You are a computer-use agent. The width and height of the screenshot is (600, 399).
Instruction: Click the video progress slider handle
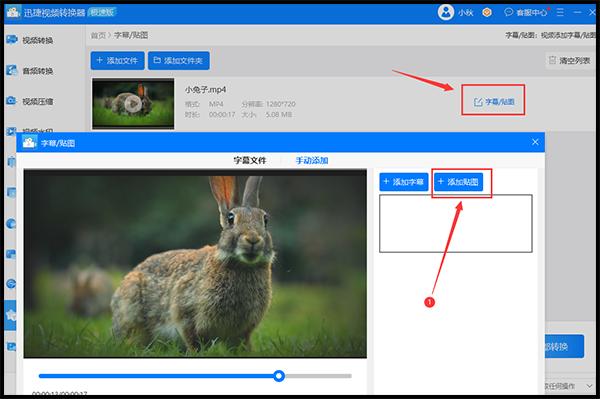[x=279, y=376]
